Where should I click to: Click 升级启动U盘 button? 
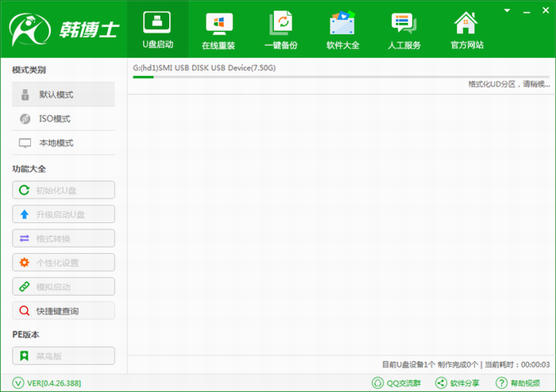coord(64,214)
